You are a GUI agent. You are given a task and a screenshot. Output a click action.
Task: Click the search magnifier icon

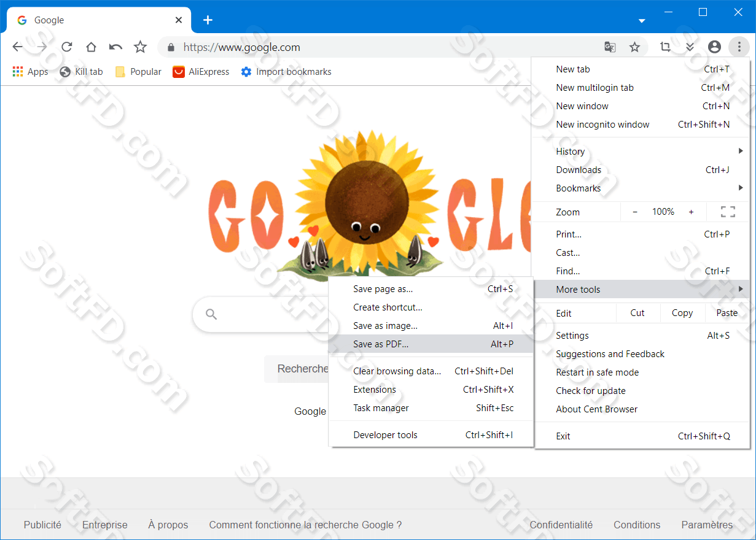coord(211,315)
